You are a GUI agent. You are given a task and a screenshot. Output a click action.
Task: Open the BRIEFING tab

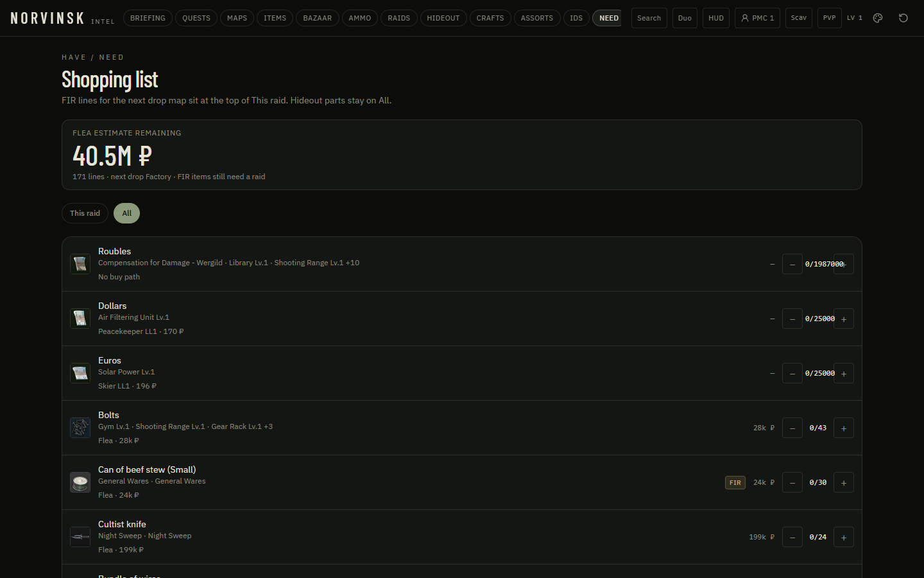(x=148, y=18)
